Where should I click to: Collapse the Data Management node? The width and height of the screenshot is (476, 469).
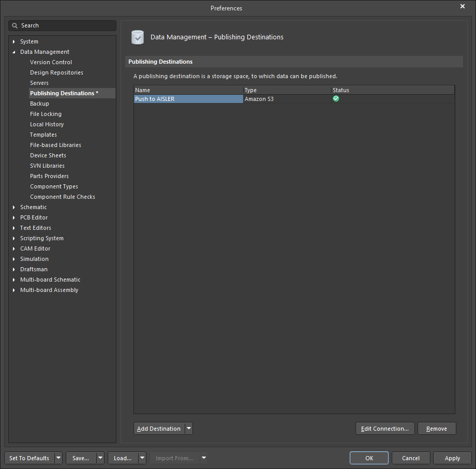pos(13,52)
